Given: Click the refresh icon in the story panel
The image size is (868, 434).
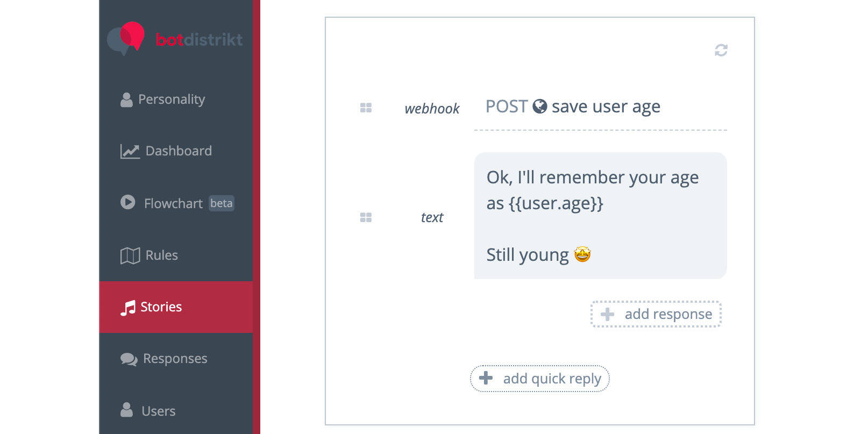Looking at the screenshot, I should tap(721, 50).
